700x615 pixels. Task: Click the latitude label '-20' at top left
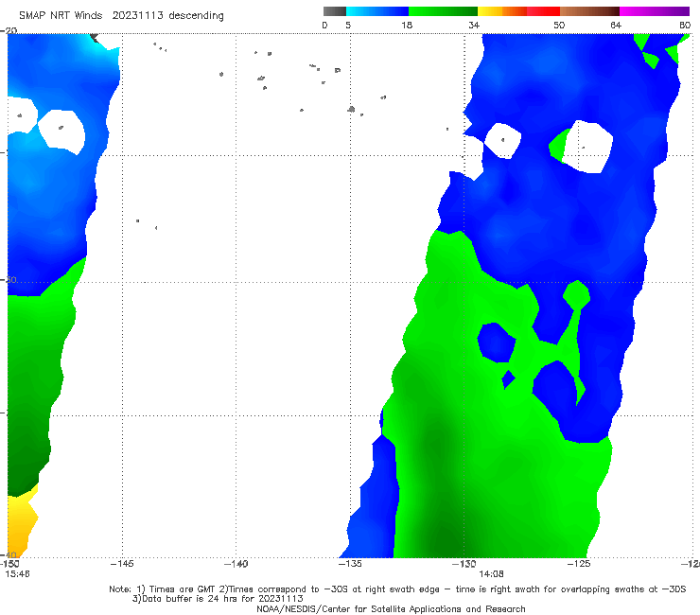pos(9,30)
